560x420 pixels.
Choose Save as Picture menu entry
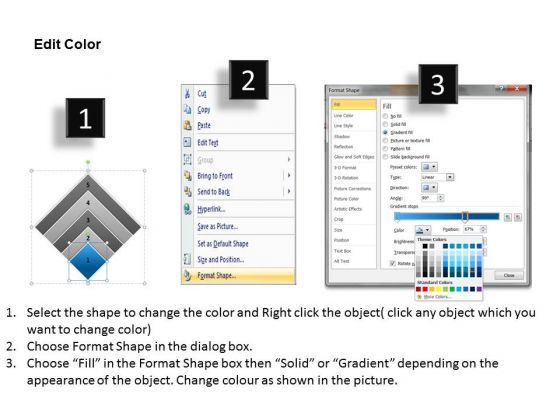click(x=218, y=226)
